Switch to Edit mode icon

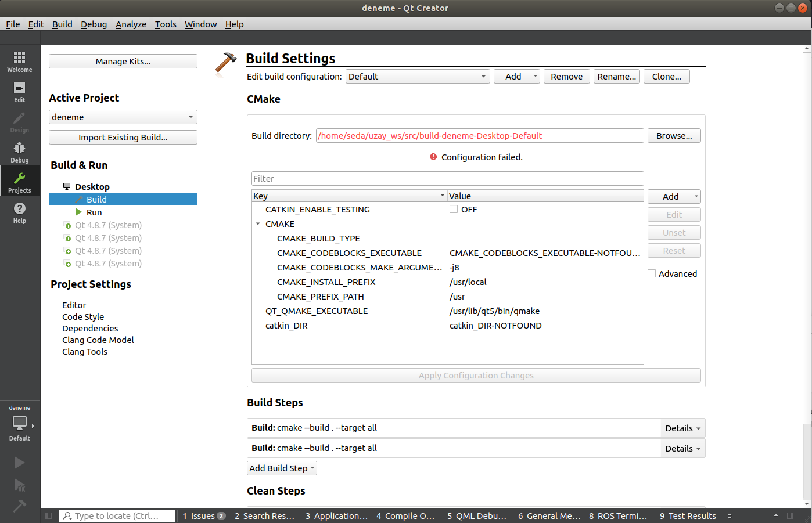(x=19, y=91)
